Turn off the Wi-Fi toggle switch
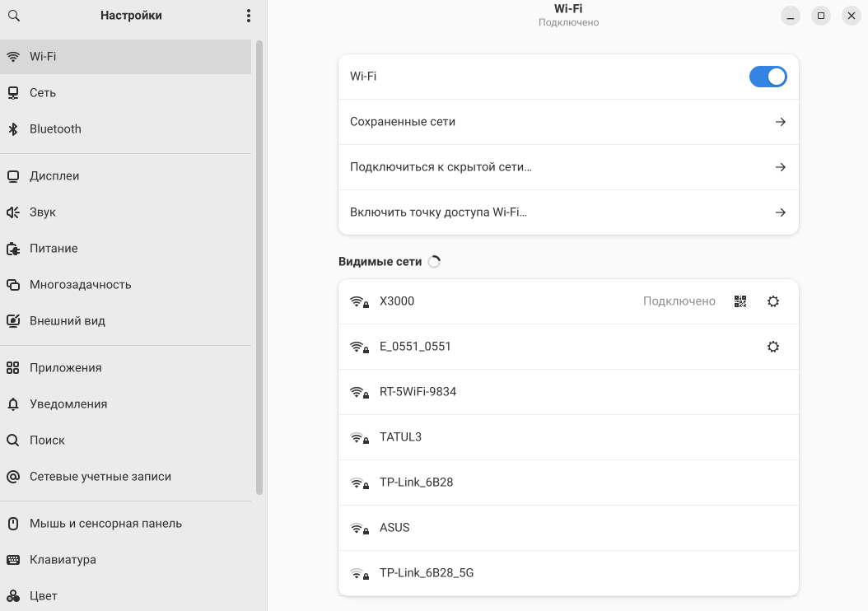Image resolution: width=868 pixels, height=611 pixels. (x=768, y=77)
